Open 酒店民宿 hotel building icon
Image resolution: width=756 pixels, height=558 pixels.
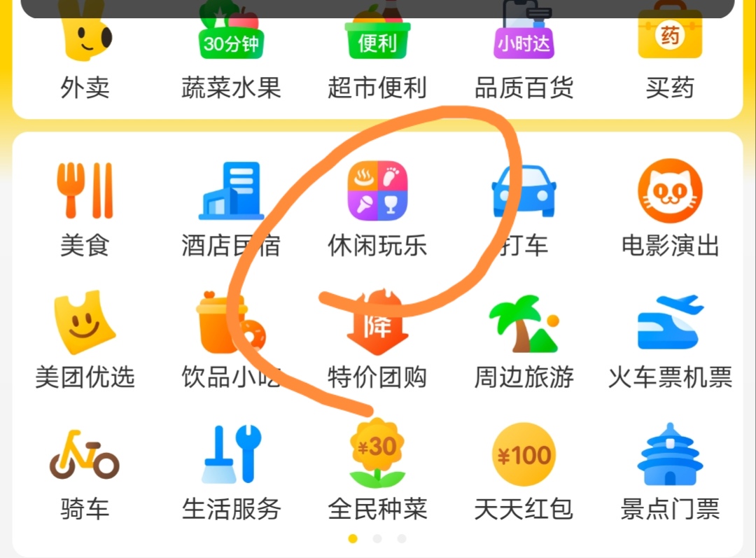pos(231,190)
